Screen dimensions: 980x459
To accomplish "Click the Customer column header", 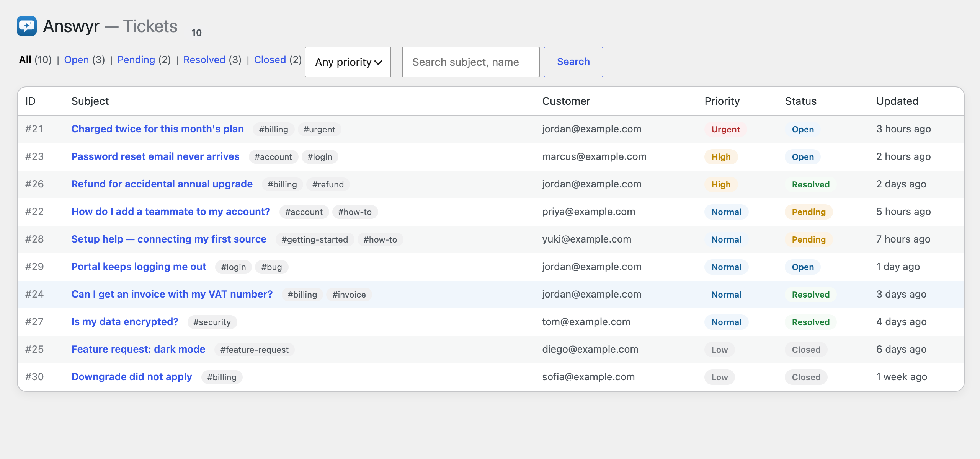I will tap(566, 101).
